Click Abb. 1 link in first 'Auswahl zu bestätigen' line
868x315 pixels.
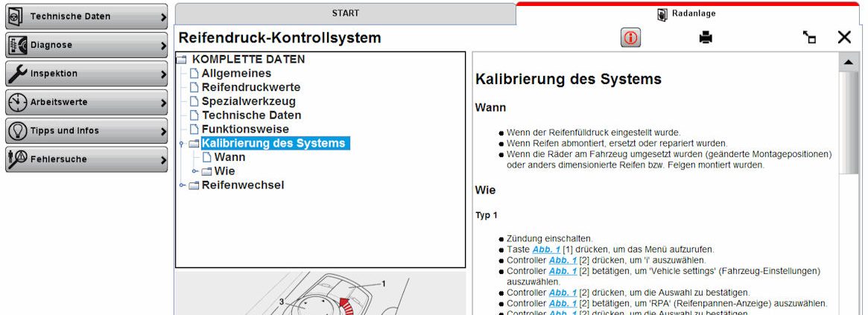tap(563, 293)
